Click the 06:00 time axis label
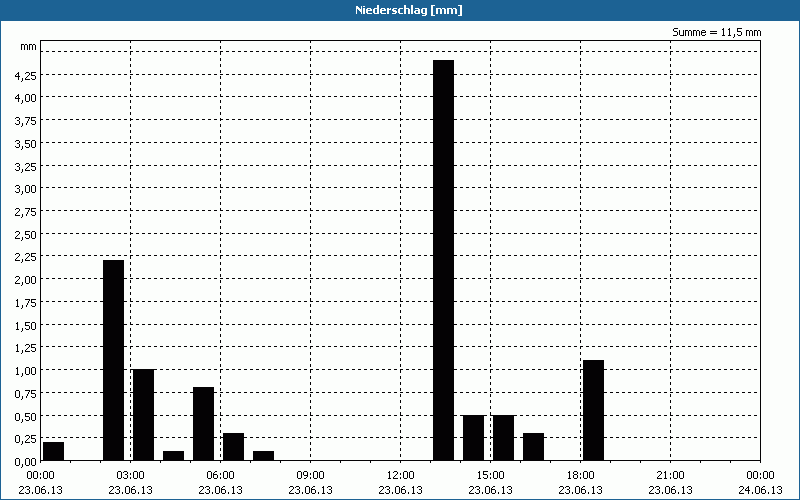The width and height of the screenshot is (800, 500). coord(220,476)
